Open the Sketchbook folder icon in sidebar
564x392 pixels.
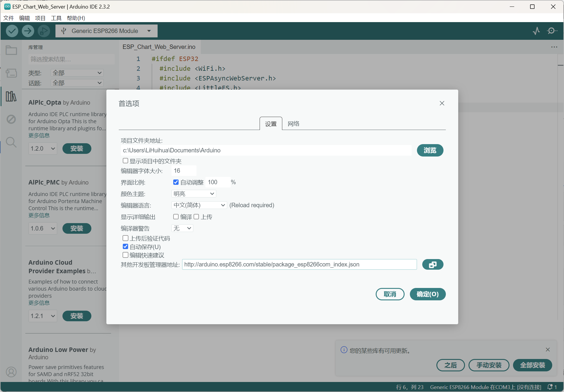pyautogui.click(x=11, y=50)
